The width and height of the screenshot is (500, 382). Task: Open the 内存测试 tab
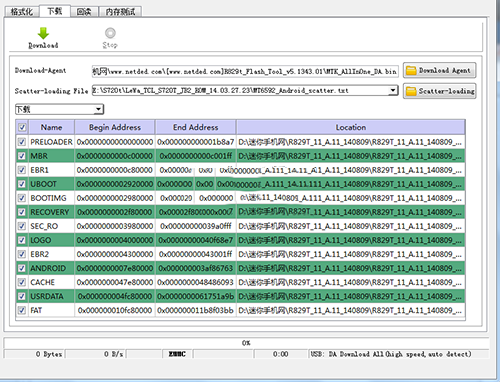click(x=120, y=12)
